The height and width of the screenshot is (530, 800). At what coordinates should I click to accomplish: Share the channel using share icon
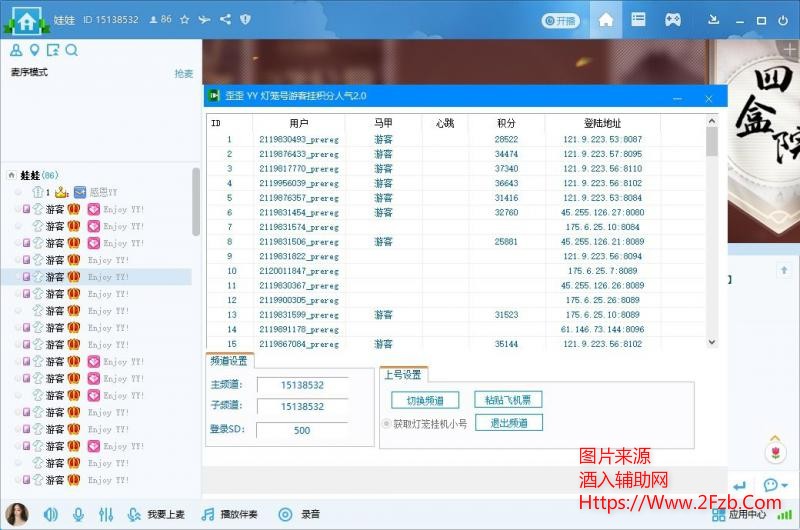[x=225, y=19]
